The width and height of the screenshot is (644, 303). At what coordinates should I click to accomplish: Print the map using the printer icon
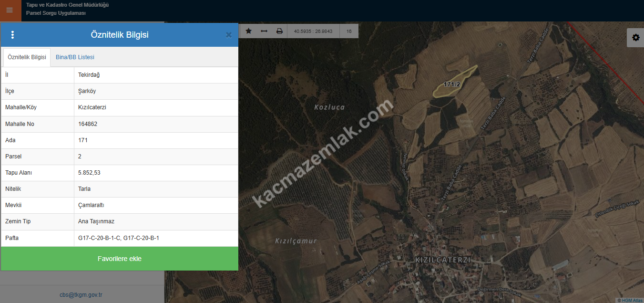coord(279,31)
